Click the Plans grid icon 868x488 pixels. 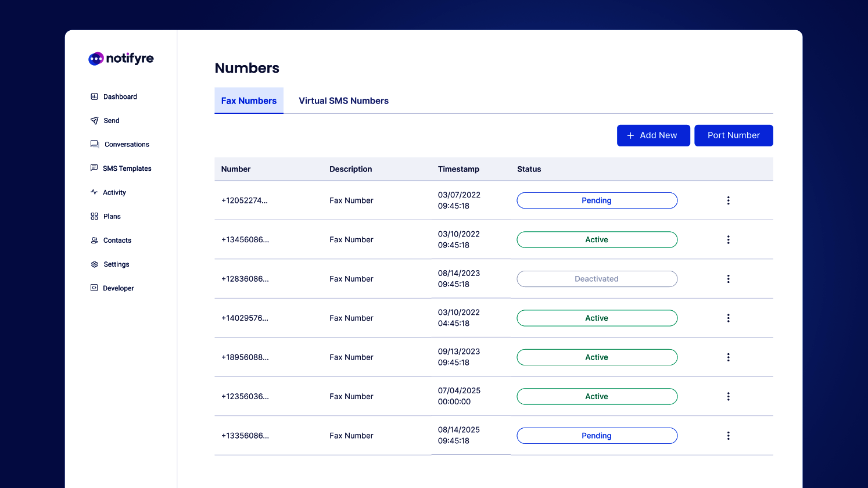pos(94,216)
